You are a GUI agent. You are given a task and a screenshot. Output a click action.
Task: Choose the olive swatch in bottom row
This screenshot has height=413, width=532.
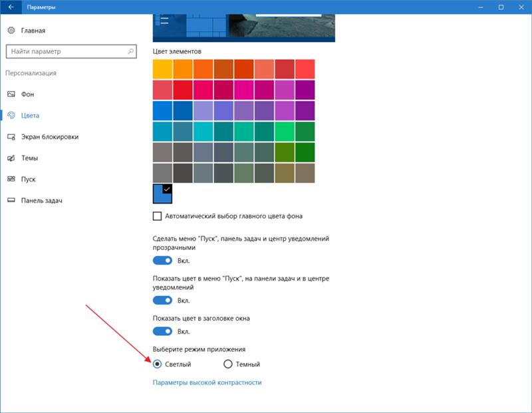(x=285, y=173)
